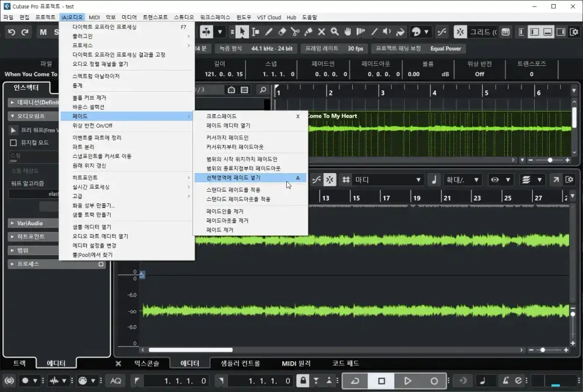
Task: Select the Line tool
Action: [374, 32]
